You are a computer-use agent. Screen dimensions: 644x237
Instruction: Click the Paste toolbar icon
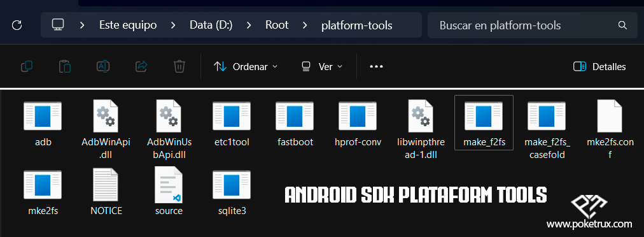[x=65, y=66]
